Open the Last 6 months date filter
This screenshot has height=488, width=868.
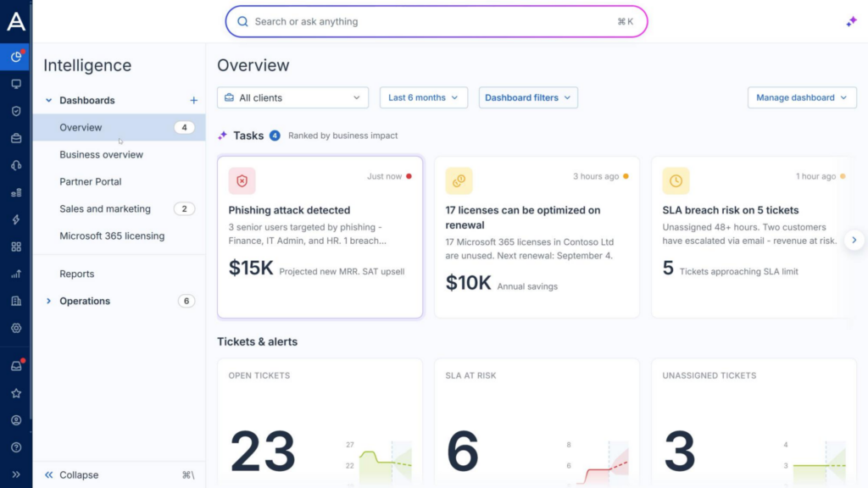click(x=424, y=97)
